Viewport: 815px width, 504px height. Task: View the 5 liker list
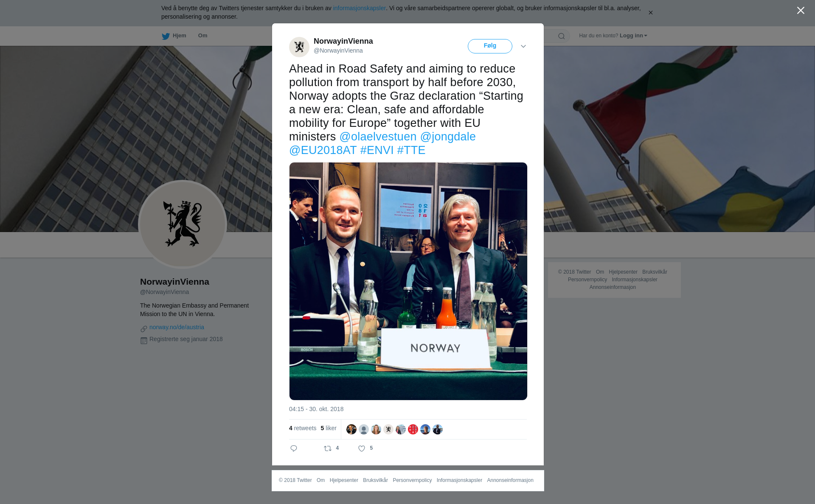coord(329,428)
